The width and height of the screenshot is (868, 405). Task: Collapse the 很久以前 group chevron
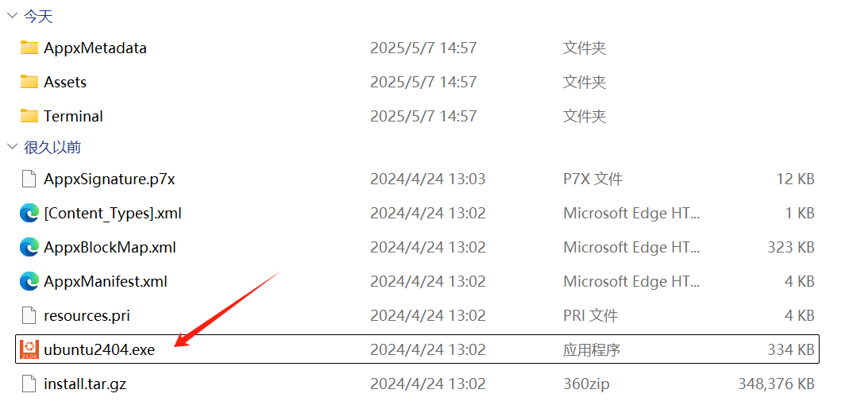(12, 147)
